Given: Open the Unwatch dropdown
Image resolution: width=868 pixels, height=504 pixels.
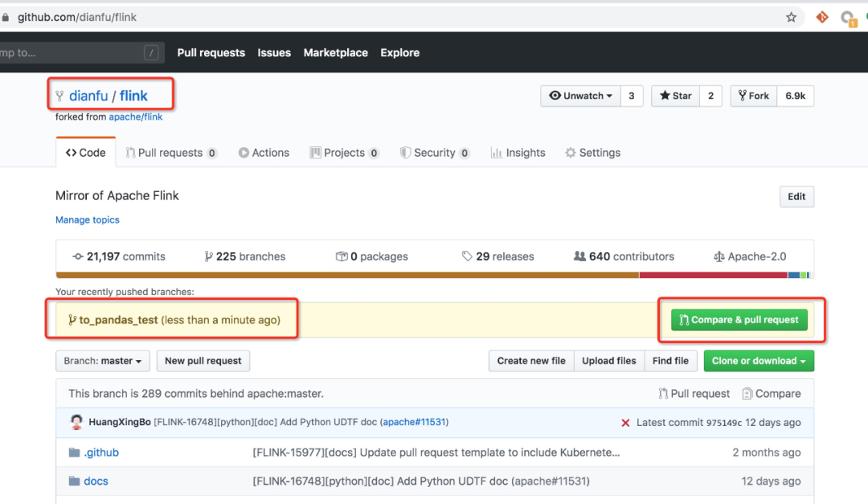Looking at the screenshot, I should pyautogui.click(x=580, y=96).
